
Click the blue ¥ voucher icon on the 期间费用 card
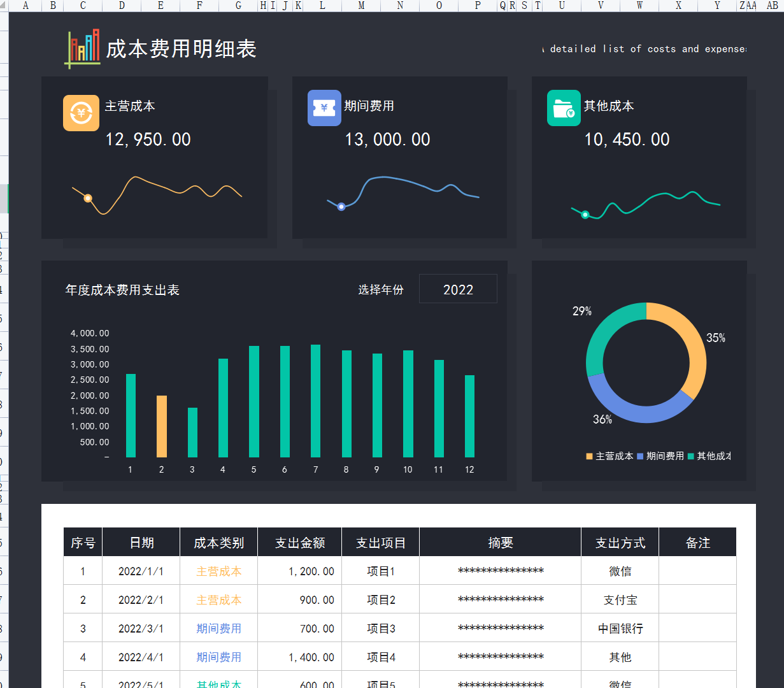pyautogui.click(x=324, y=108)
